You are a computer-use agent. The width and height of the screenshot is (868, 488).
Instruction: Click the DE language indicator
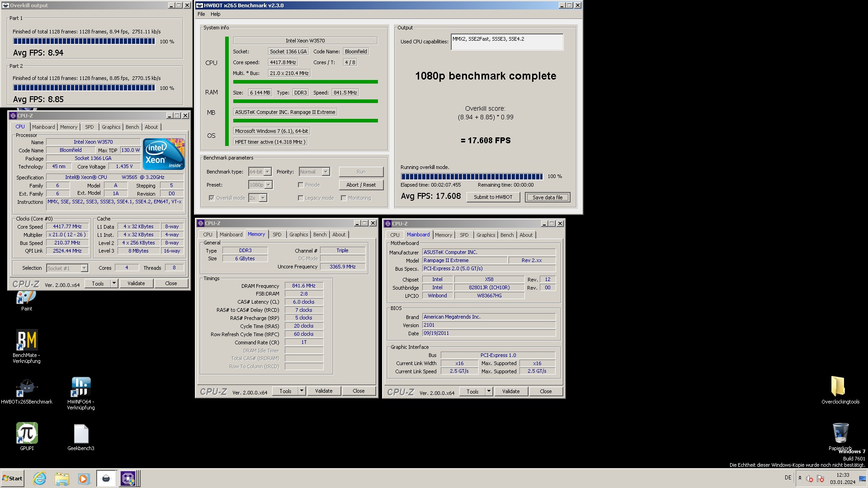pos(788,478)
